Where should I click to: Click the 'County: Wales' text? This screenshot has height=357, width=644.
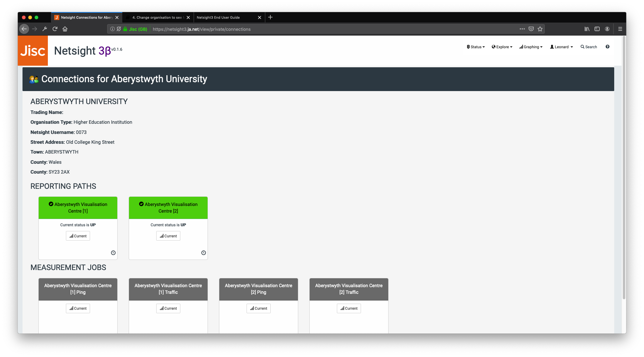coord(46,162)
